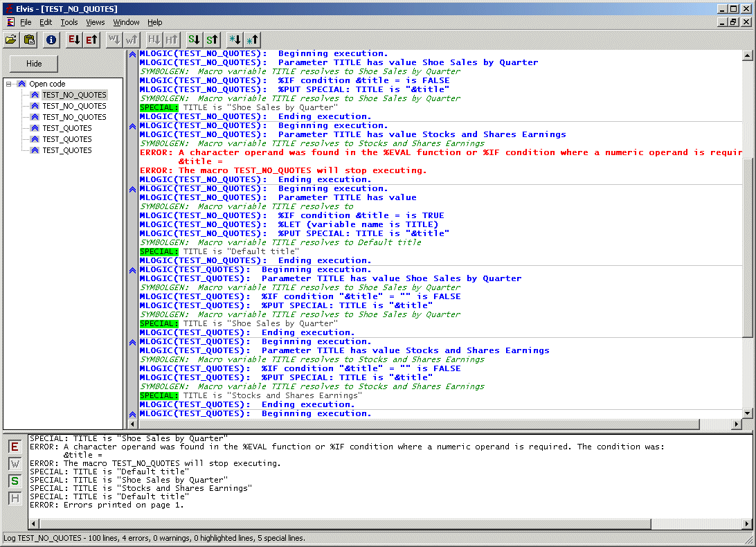Go to next special line (S down)
756x547 pixels.
pos(194,39)
